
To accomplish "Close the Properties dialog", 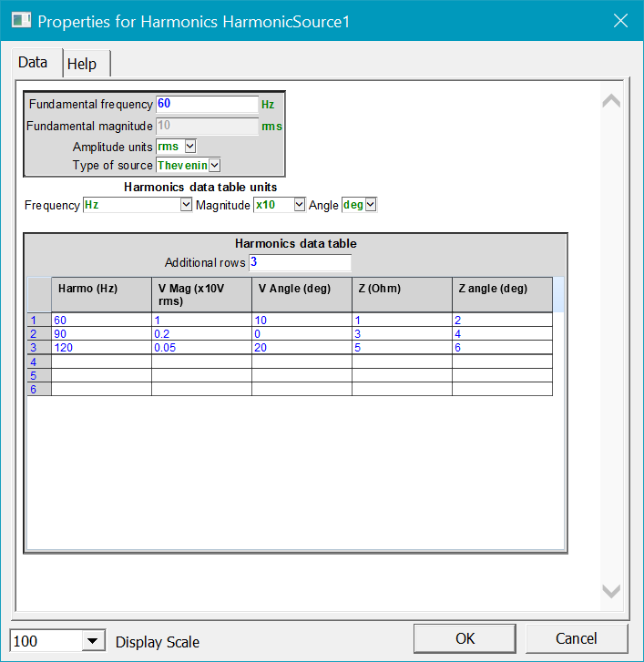I will pyautogui.click(x=620, y=20).
